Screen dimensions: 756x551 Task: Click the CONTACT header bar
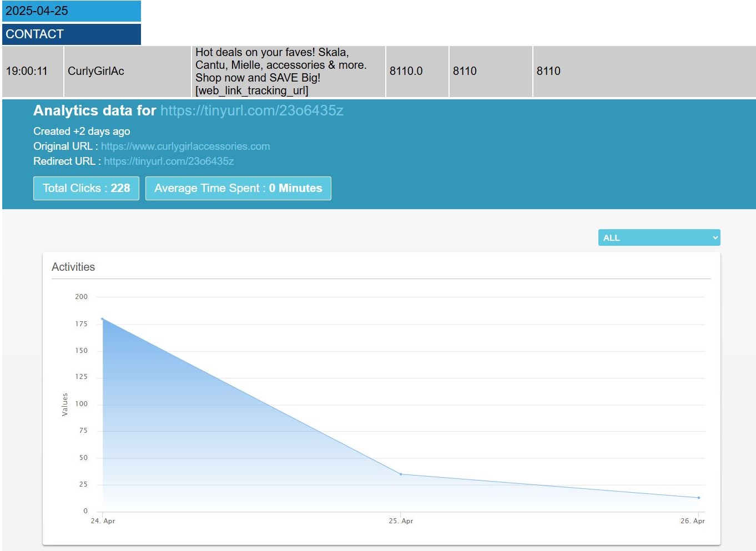(x=71, y=34)
